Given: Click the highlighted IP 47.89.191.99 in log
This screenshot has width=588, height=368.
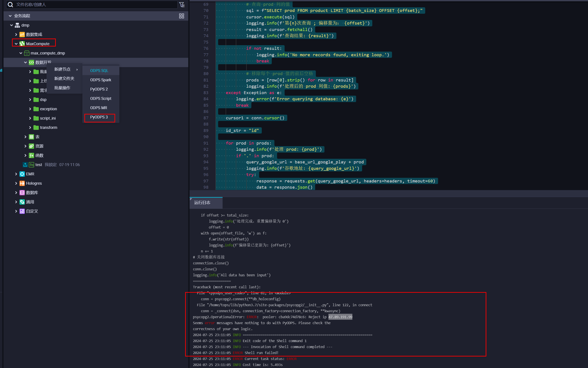Looking at the screenshot, I should [340, 317].
